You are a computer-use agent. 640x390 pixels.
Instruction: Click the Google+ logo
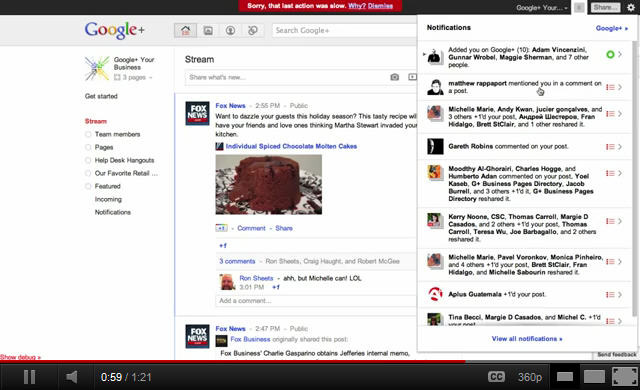pos(114,30)
